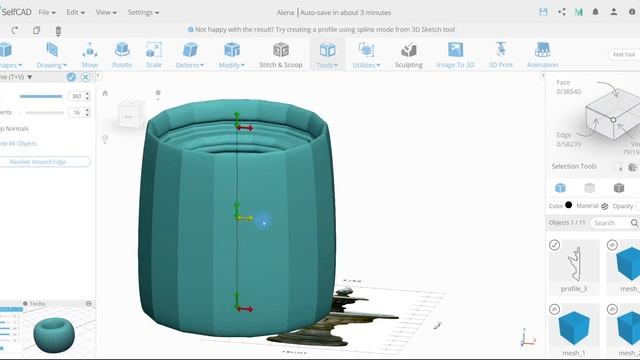Select the Rotate tool
Image resolution: width=640 pixels, height=360 pixels.
(x=122, y=54)
